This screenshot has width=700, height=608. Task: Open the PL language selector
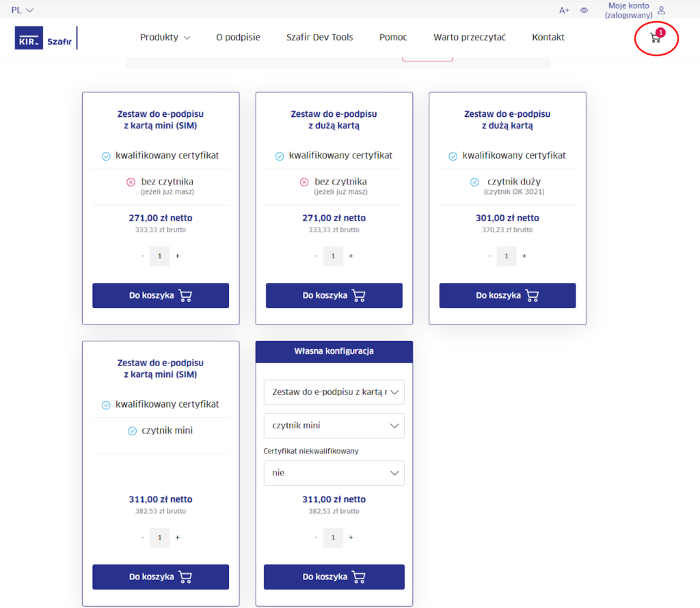click(22, 10)
